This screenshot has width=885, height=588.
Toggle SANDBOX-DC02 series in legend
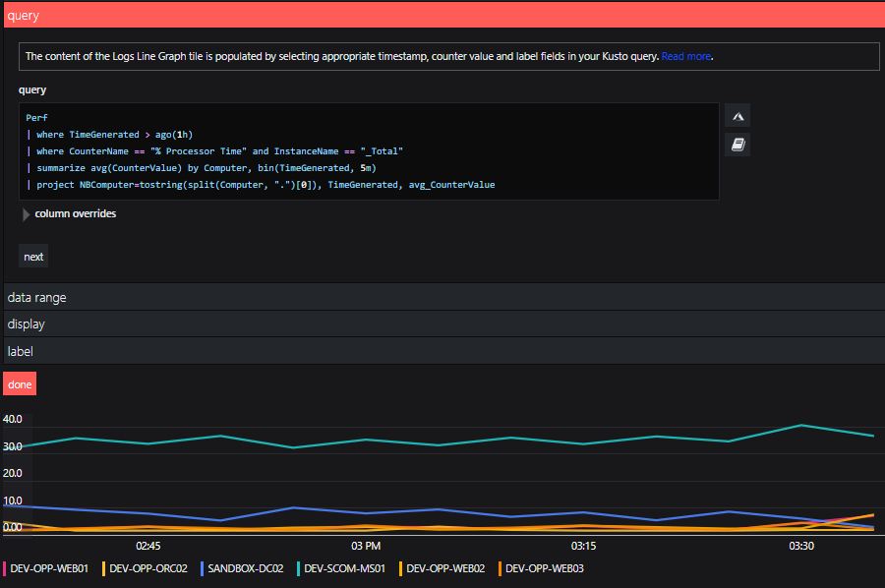point(246,568)
